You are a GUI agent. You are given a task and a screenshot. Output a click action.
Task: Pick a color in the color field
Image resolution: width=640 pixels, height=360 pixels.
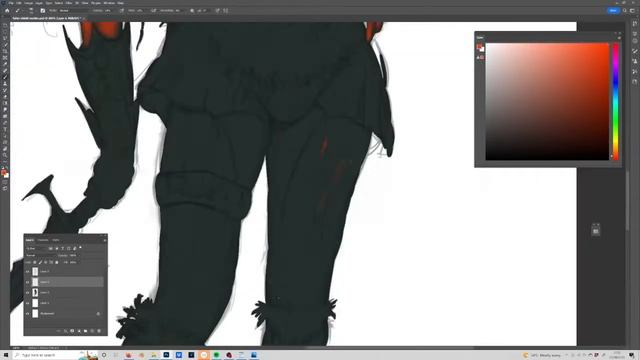pyautogui.click(x=547, y=101)
